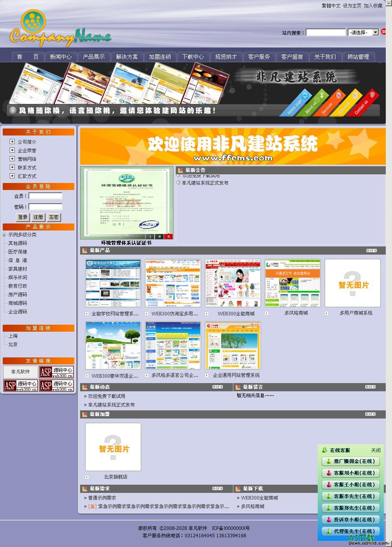Click the 非凡软件 friend link banner
Image resolution: width=392 pixels, height=547 pixels.
click(21, 372)
